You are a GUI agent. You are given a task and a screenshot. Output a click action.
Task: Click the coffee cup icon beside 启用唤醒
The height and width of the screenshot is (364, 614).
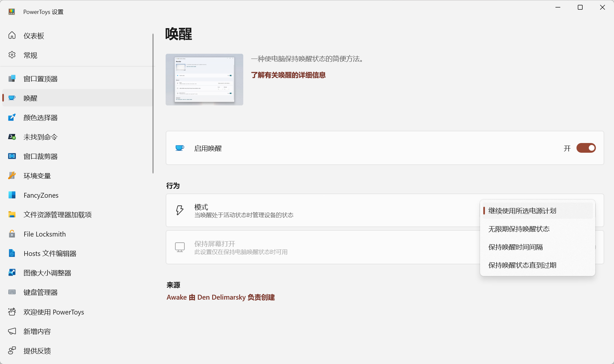[x=180, y=148]
